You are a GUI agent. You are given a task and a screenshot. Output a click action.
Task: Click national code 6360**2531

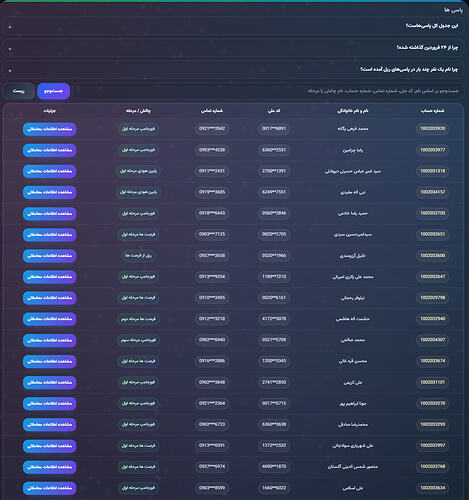click(274, 150)
